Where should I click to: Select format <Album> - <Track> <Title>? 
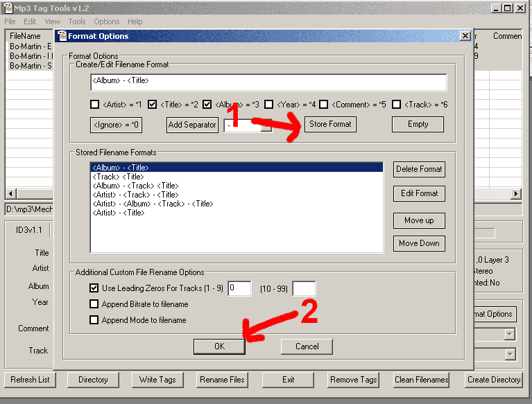pos(237,186)
